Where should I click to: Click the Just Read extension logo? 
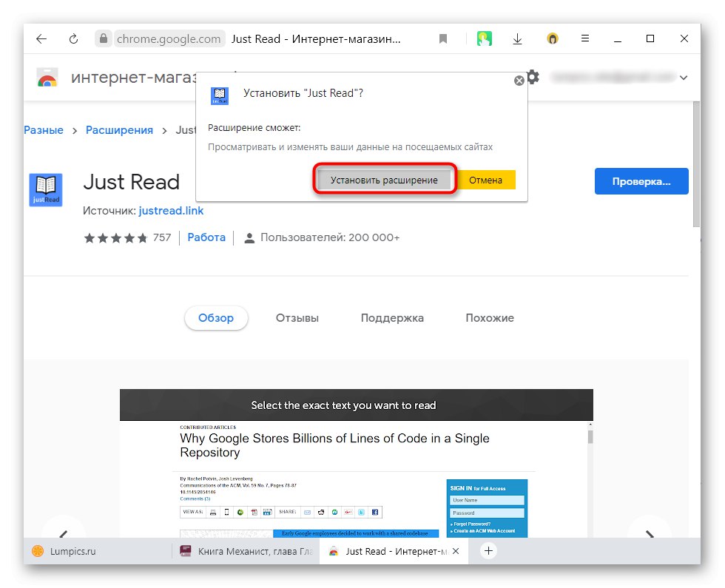coord(46,189)
